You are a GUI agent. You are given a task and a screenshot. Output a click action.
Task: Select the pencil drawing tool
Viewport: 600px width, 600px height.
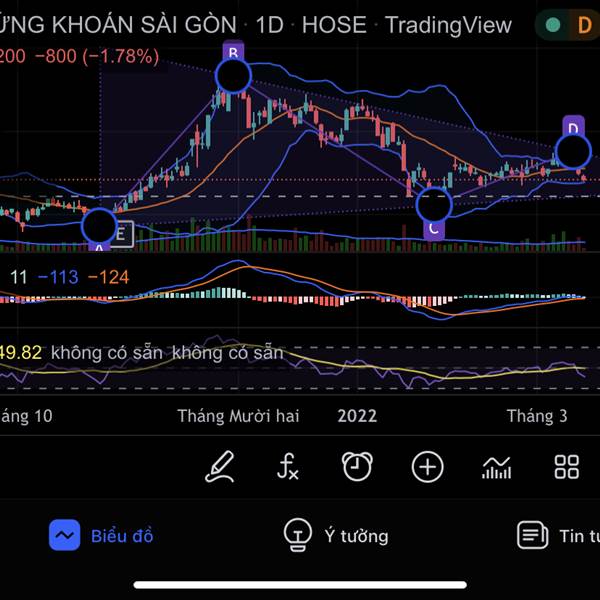220,466
